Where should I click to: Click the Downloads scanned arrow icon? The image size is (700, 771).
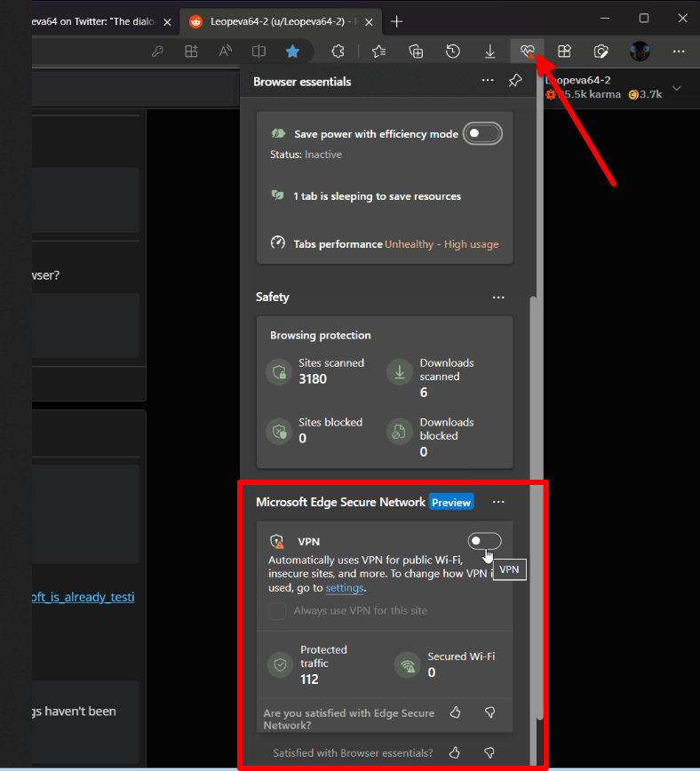tap(400, 372)
